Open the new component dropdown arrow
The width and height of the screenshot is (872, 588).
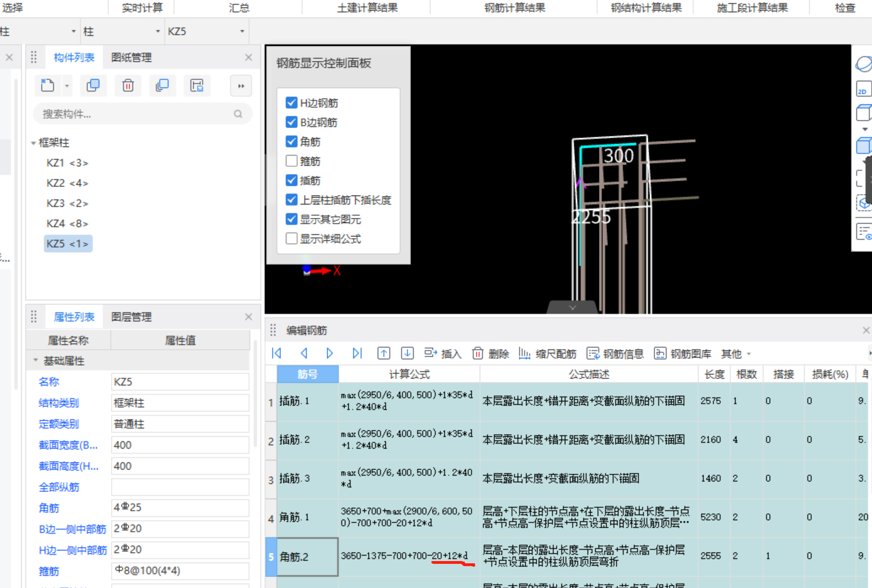point(67,86)
